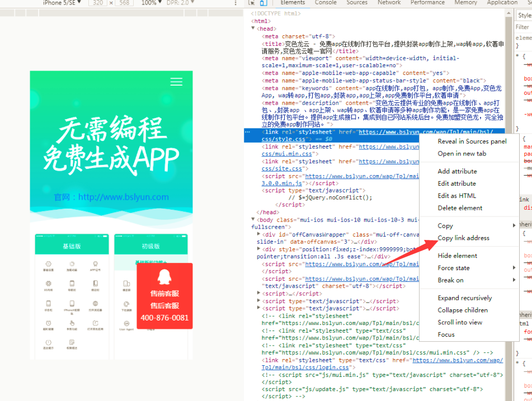
Task: Click the Styles Filter input
Action: (523, 27)
